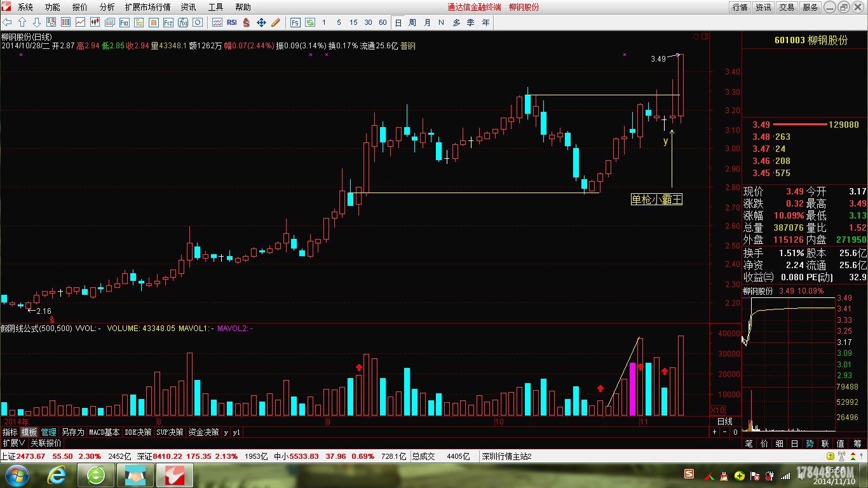Image resolution: width=868 pixels, height=488 pixels.
Task: Open the quote list grid icon
Action: (x=65, y=22)
